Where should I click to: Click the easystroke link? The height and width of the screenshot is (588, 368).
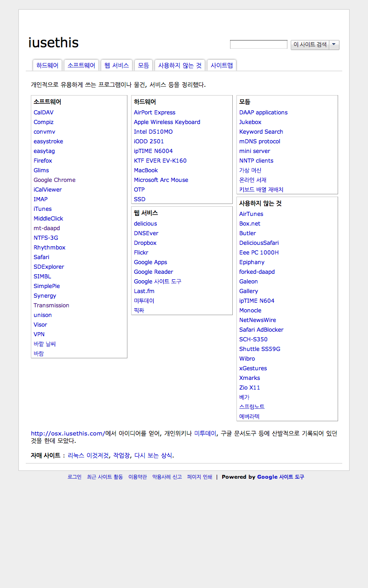[48, 141]
